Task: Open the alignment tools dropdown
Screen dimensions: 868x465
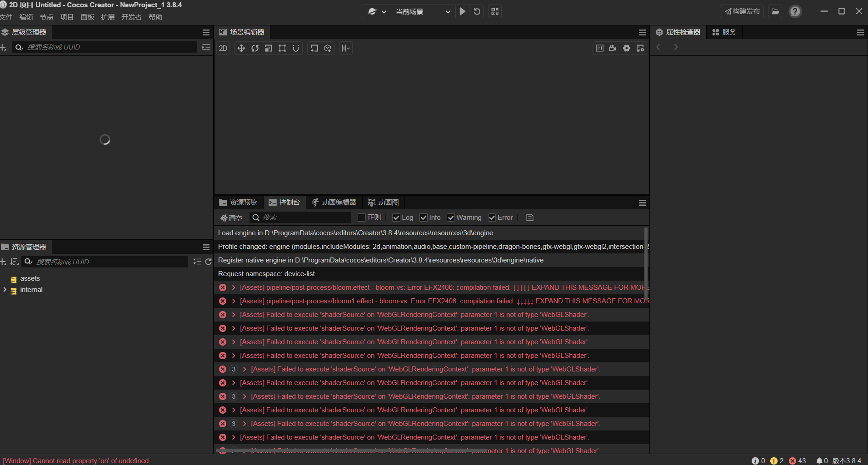Action: tap(346, 48)
